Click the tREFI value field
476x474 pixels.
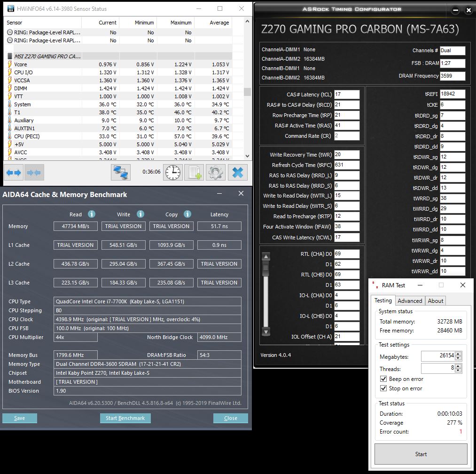[453, 94]
